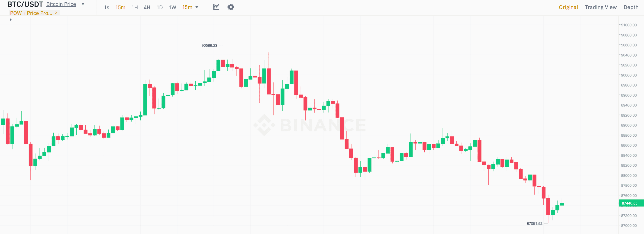Select the 1D interval
Viewport: 644px width, 234px height.
click(160, 7)
